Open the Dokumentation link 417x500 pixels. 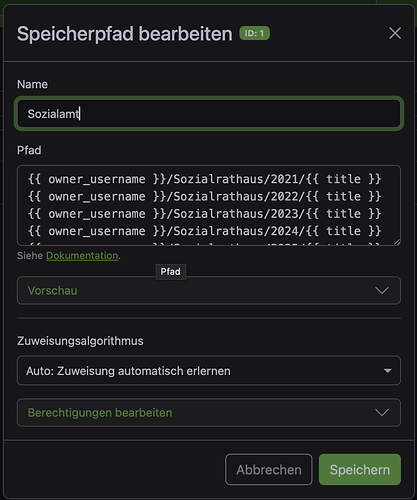[82, 256]
